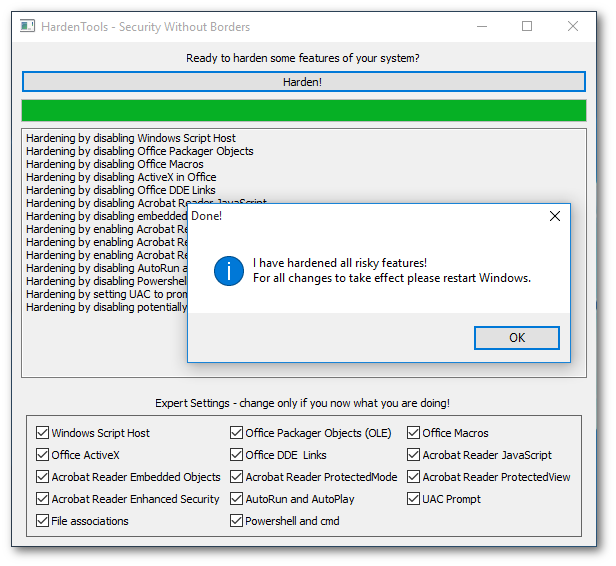Toggle Office DDE Links checkbox

tap(236, 454)
